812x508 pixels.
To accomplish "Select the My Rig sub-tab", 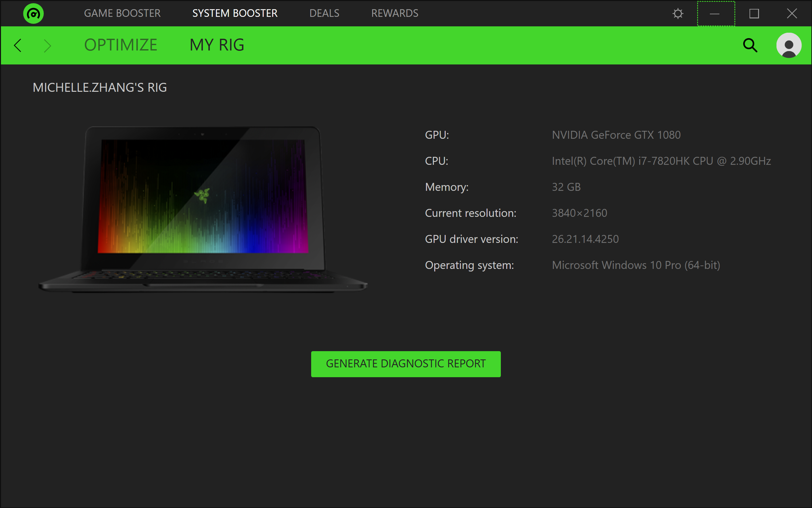I will (217, 45).
